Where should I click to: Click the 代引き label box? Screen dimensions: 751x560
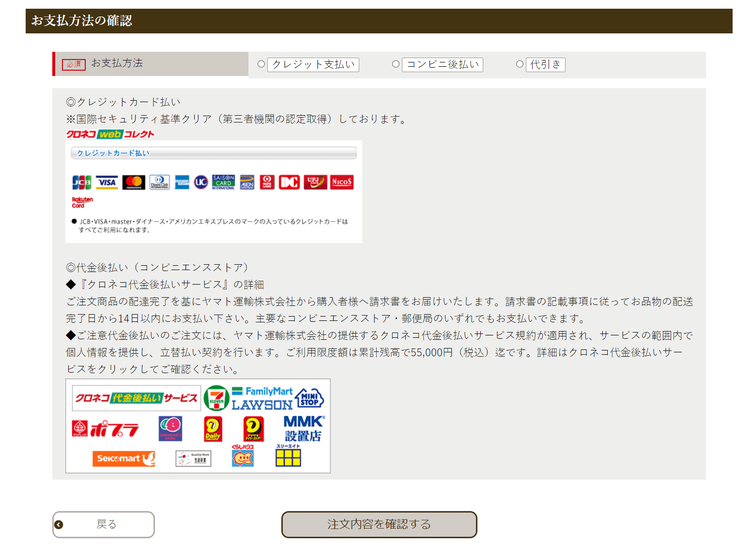[546, 64]
